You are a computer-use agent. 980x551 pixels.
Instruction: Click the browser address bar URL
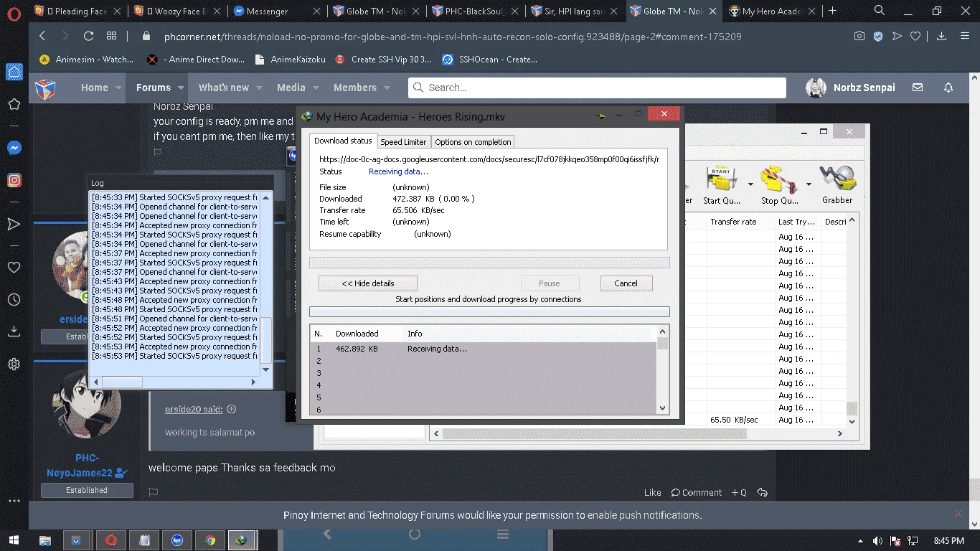click(452, 37)
